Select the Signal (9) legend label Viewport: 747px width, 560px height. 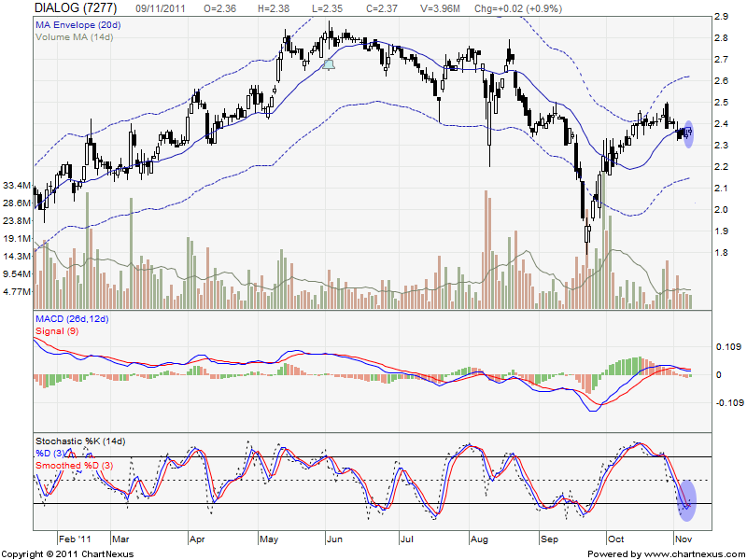click(x=55, y=331)
